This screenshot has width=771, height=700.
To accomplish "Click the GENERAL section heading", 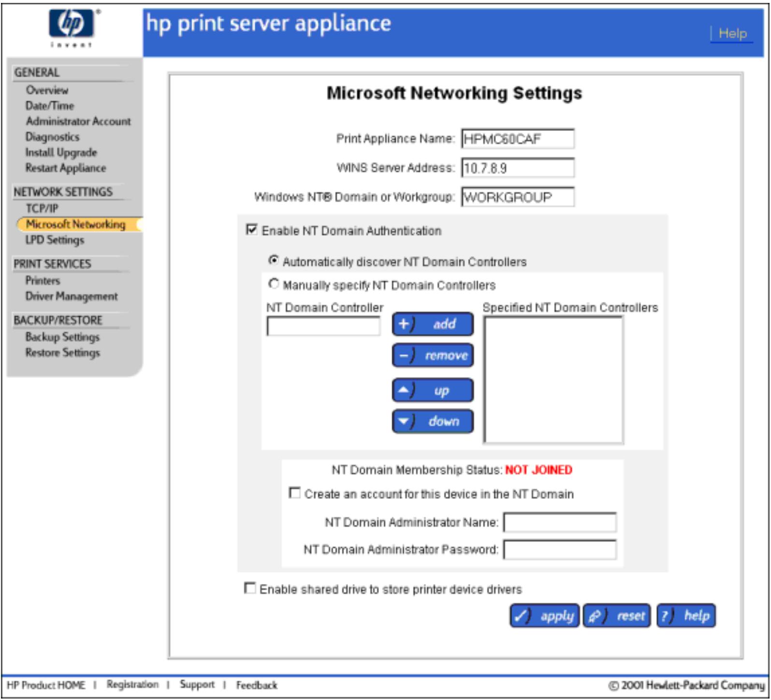I will click(37, 73).
